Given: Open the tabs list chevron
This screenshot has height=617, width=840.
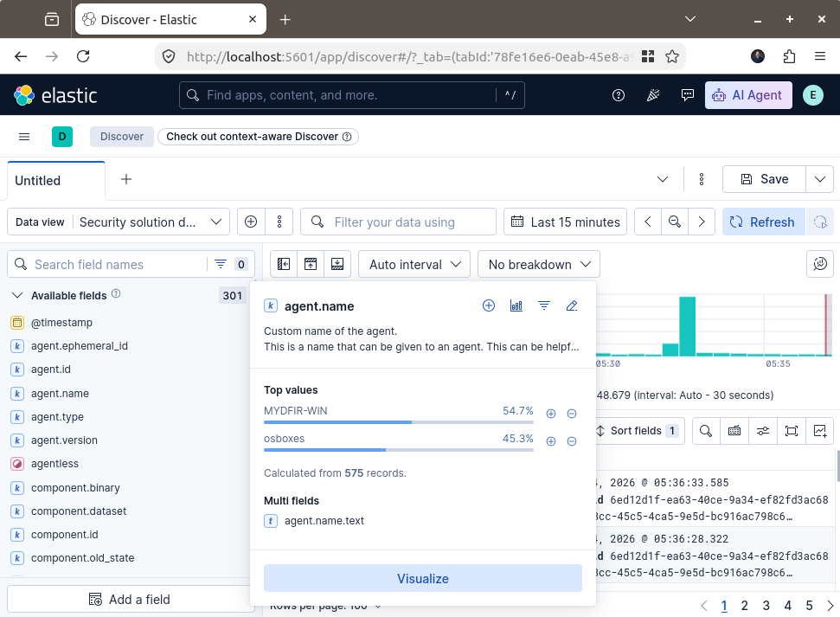Looking at the screenshot, I should (x=663, y=179).
